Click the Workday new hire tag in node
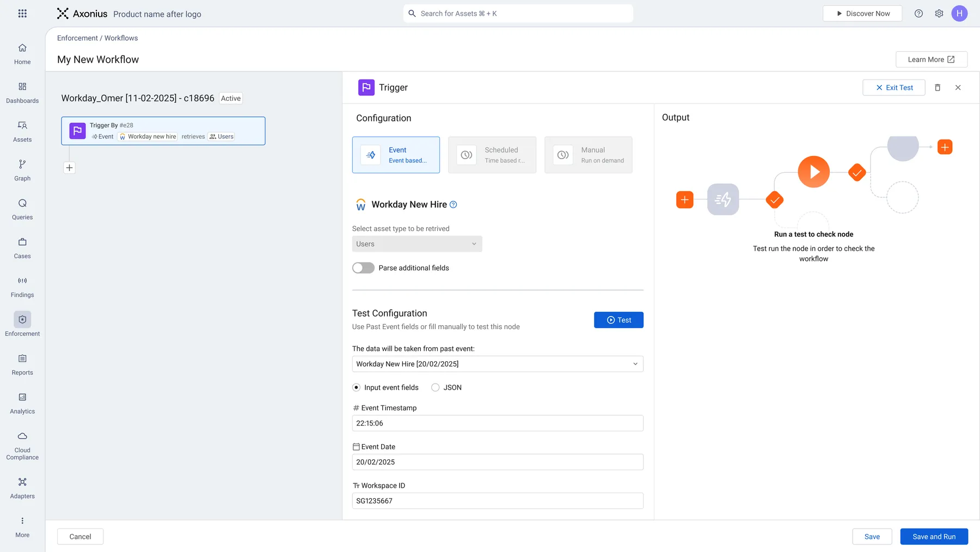Image resolution: width=980 pixels, height=552 pixels. pyautogui.click(x=148, y=137)
